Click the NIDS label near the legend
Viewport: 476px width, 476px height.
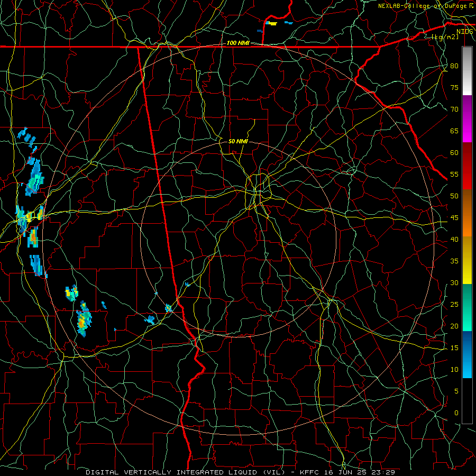click(x=464, y=32)
